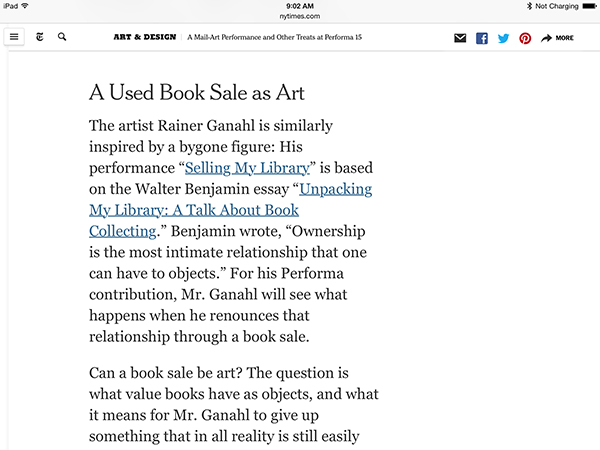Click the New York Times logo icon
Screen dimensions: 600x450
pos(39,37)
